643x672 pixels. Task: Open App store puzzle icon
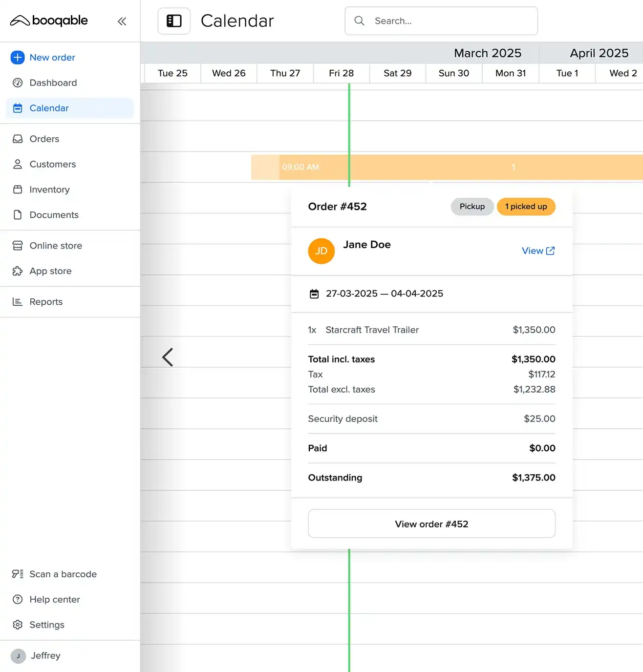pos(18,271)
